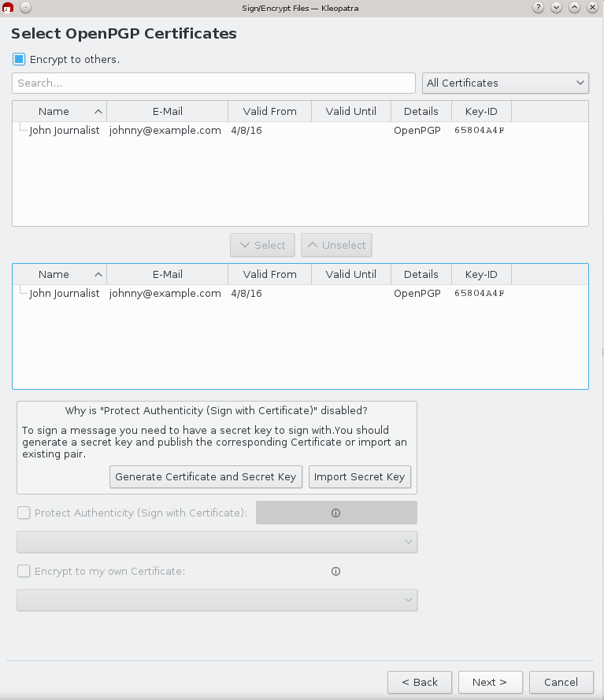Toggle Protect Authenticity sign checkbox

(24, 513)
